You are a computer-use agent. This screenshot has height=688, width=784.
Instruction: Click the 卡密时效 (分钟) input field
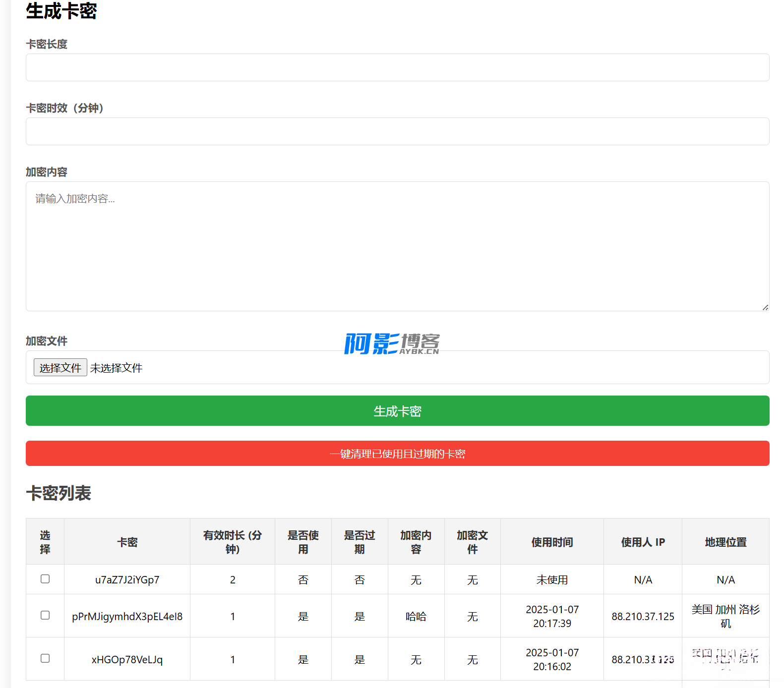coord(397,131)
